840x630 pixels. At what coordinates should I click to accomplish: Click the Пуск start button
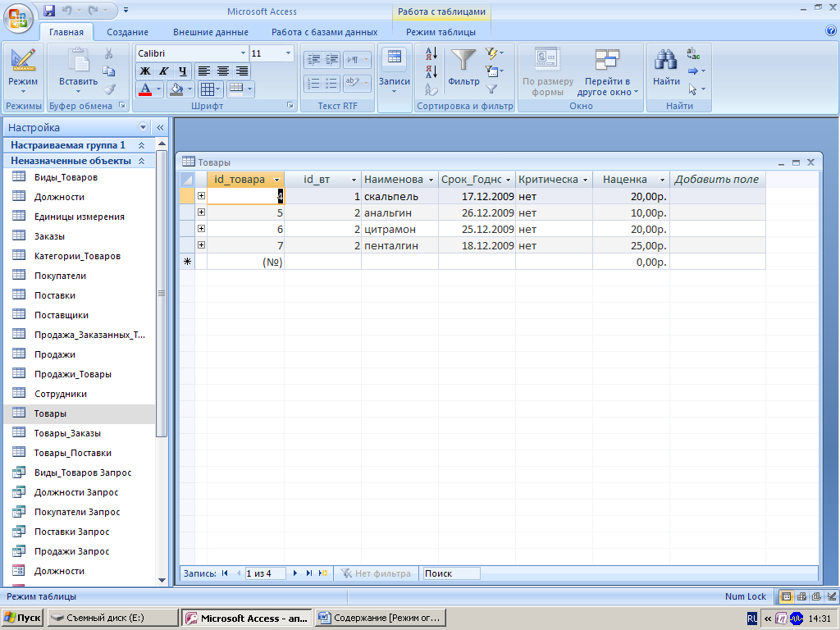22,618
